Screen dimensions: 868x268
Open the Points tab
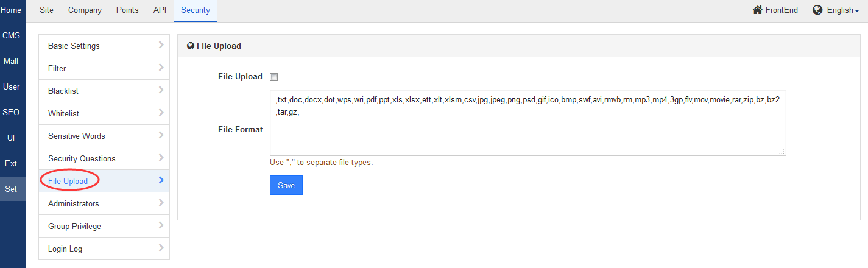(x=127, y=10)
